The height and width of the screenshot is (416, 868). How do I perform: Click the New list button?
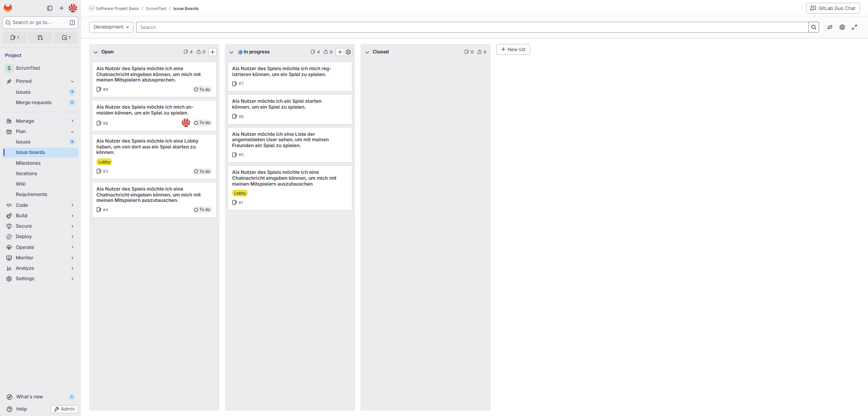513,49
